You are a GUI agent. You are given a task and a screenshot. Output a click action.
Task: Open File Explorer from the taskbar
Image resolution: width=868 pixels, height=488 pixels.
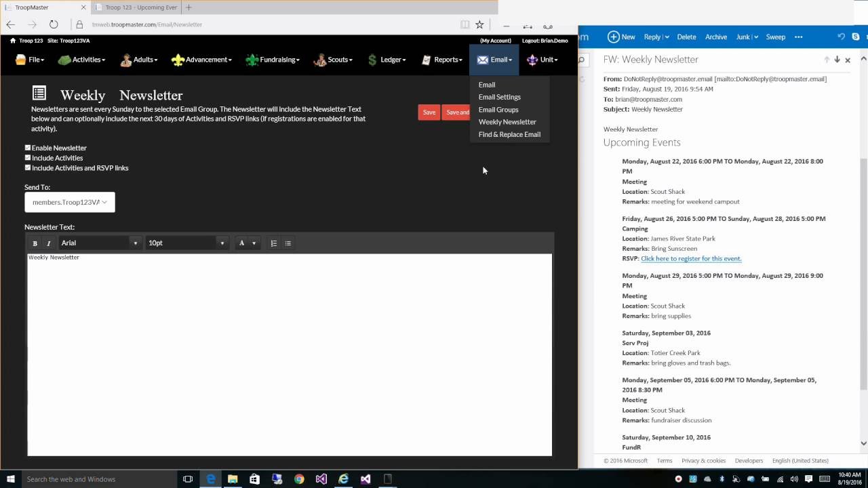click(x=233, y=479)
